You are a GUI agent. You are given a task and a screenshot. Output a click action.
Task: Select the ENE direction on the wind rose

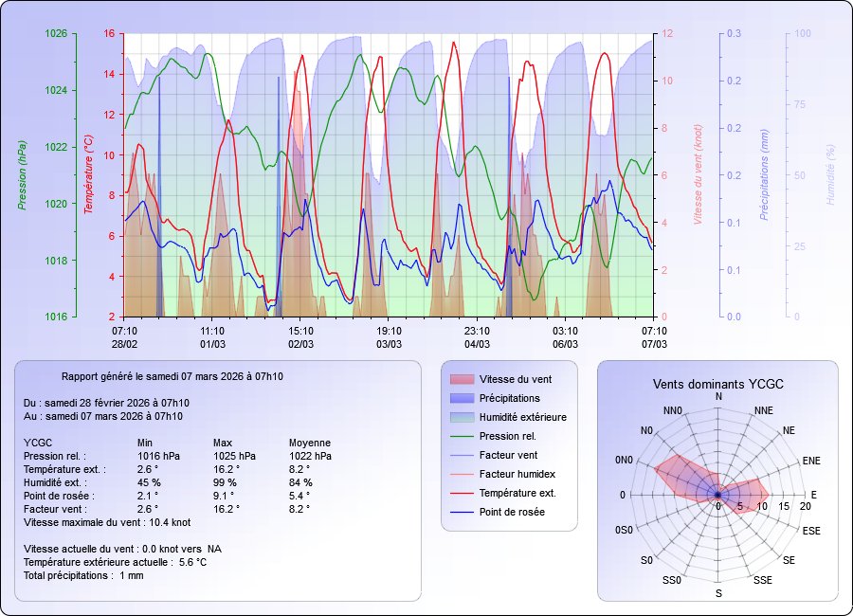811,461
